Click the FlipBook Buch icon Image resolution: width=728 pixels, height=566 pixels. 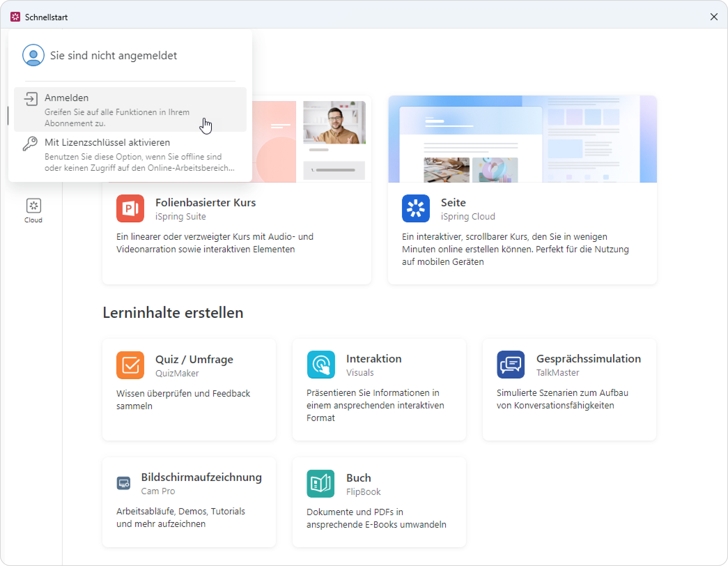click(320, 483)
